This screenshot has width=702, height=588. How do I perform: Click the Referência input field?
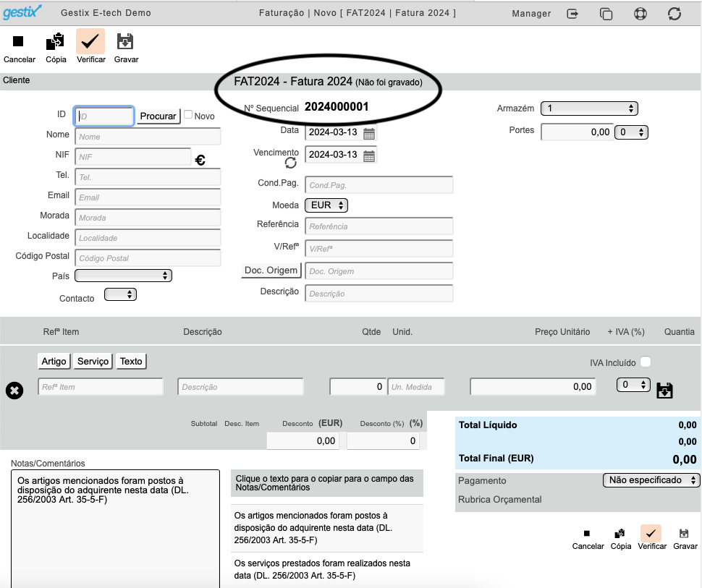[x=379, y=226]
